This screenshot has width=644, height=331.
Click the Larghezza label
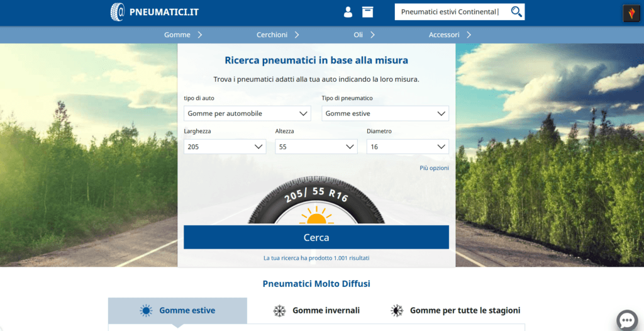[x=197, y=131]
